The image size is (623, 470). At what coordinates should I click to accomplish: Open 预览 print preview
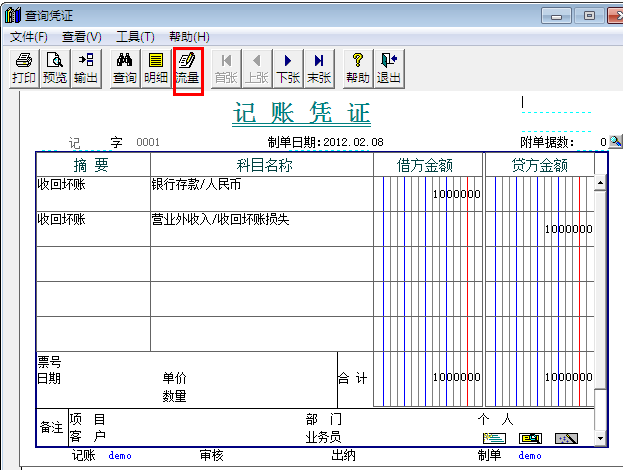coord(55,68)
